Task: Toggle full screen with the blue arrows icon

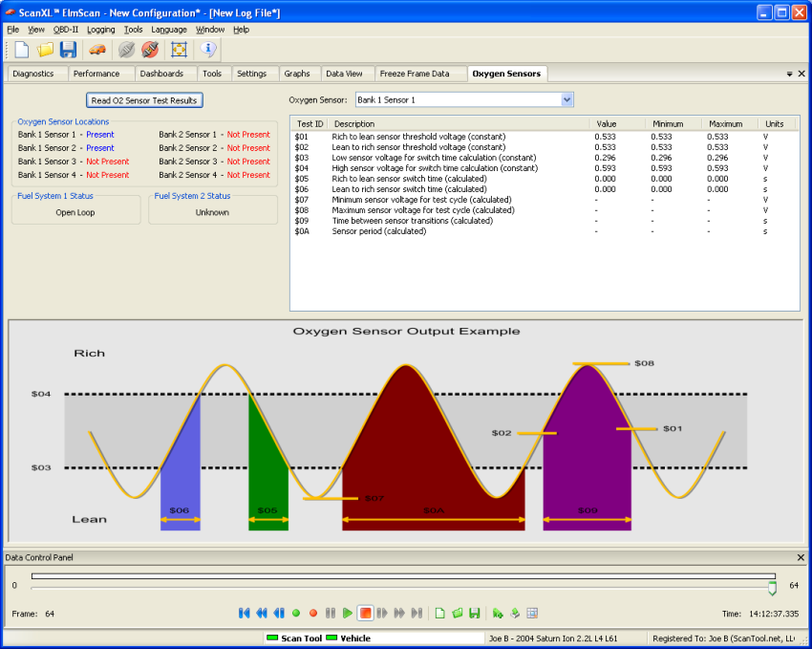Action: pyautogui.click(x=179, y=50)
